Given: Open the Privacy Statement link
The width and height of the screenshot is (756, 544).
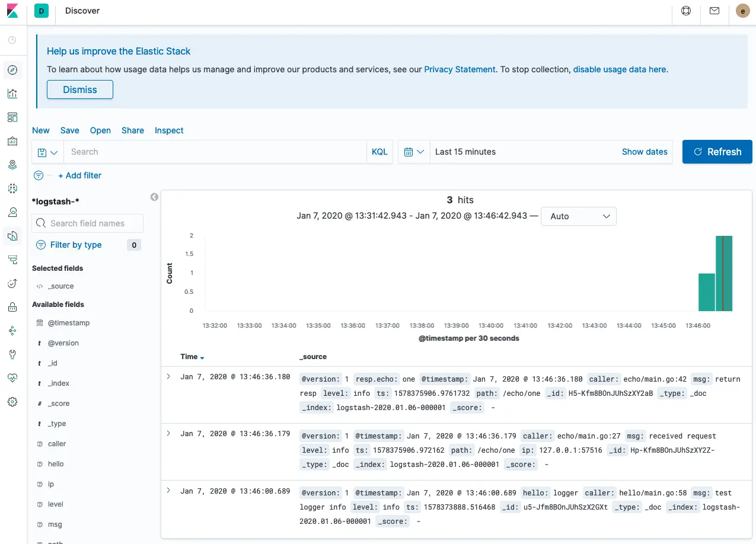Looking at the screenshot, I should tap(460, 69).
